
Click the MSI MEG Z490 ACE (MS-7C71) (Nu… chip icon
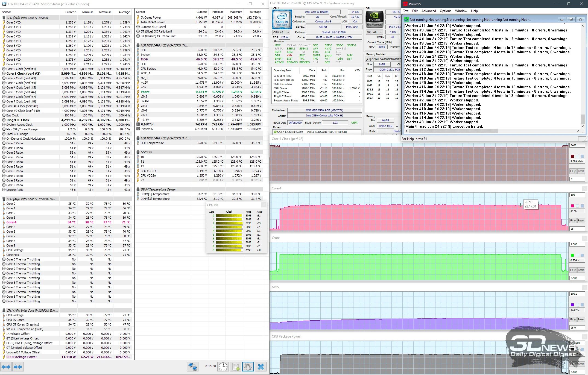click(x=138, y=45)
